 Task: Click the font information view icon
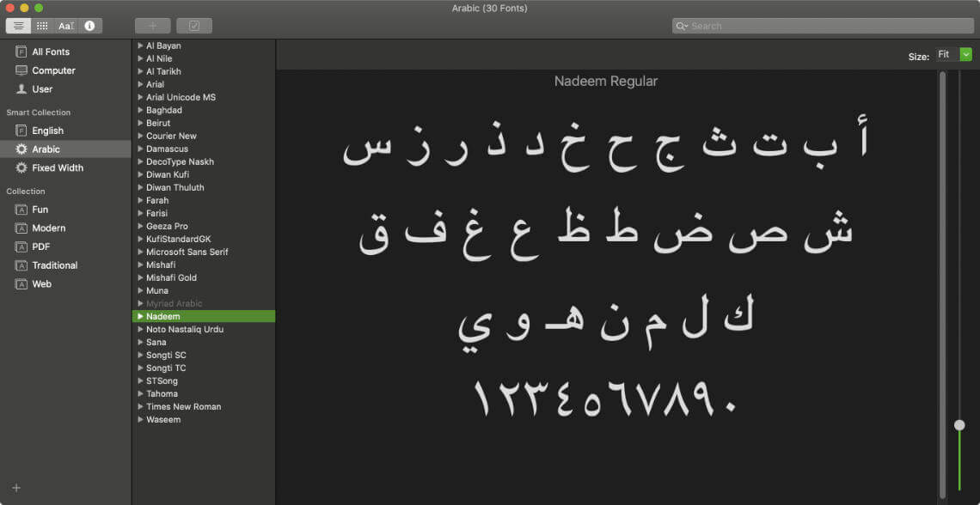coord(89,25)
